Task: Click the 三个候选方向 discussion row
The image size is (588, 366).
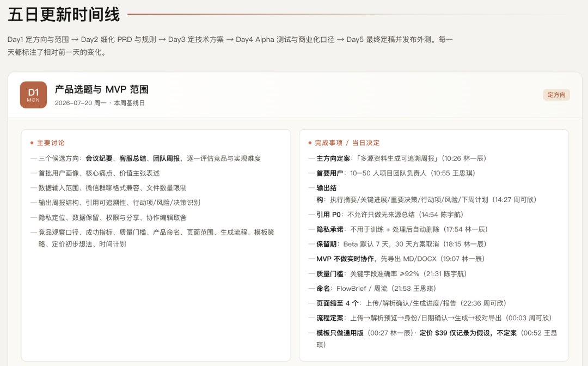Action: pos(145,158)
